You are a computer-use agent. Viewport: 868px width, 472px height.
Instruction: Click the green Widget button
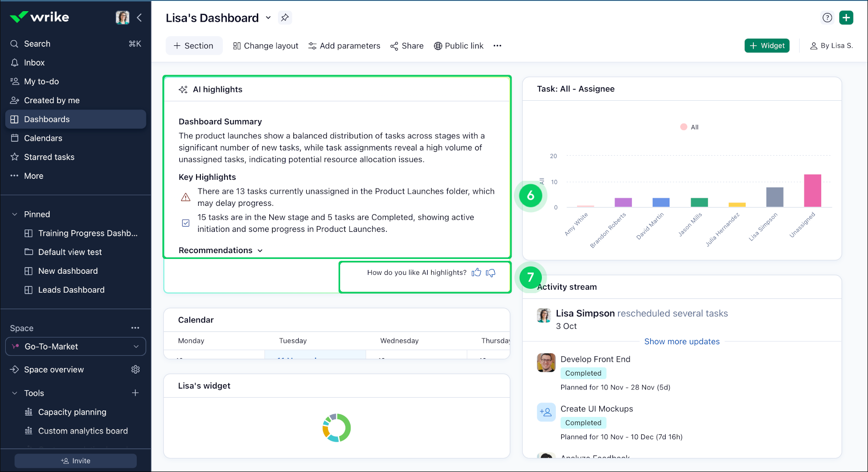[x=767, y=46]
